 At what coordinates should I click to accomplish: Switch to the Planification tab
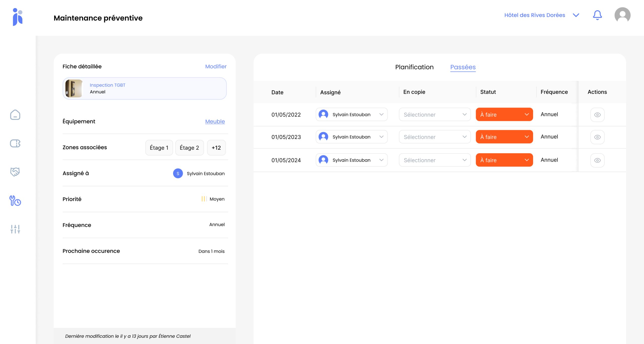[x=414, y=67]
